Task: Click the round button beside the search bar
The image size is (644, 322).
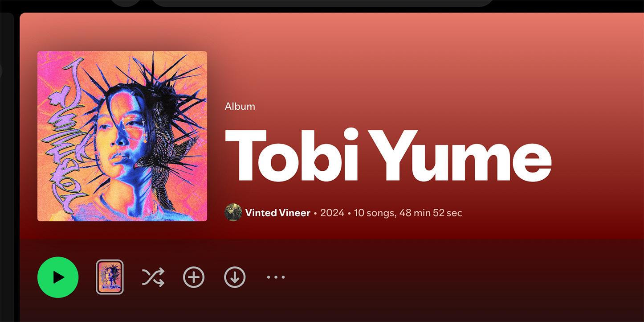Action: coord(126,2)
